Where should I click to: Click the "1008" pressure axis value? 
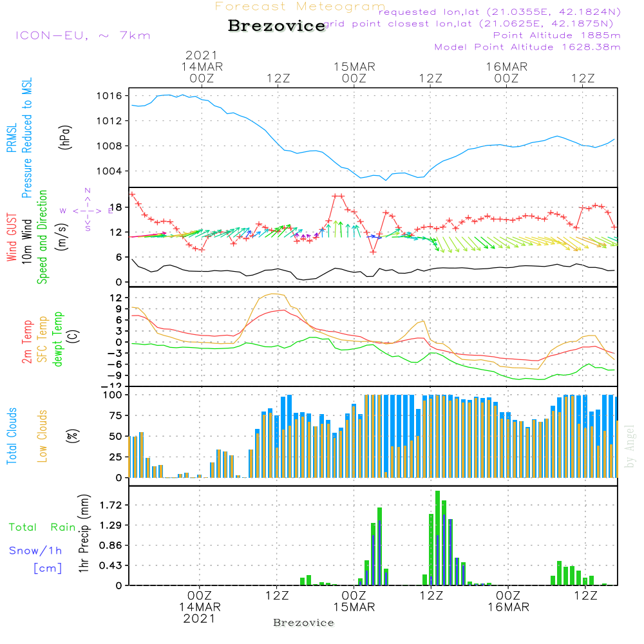pos(109,146)
